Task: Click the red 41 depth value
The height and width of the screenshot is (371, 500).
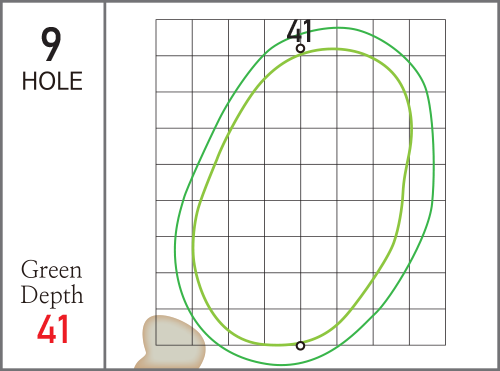Action: pos(53,329)
